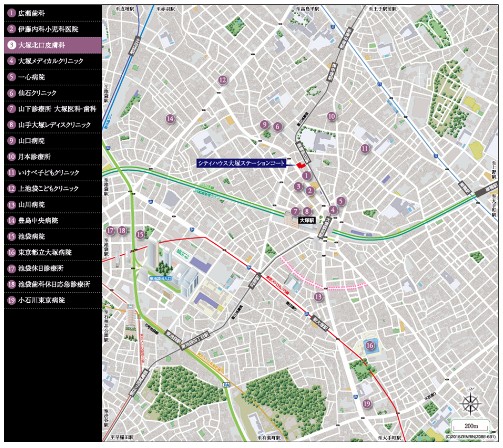
Task: Open 伊藤内科小児科医院 list item
Action: coord(53,29)
